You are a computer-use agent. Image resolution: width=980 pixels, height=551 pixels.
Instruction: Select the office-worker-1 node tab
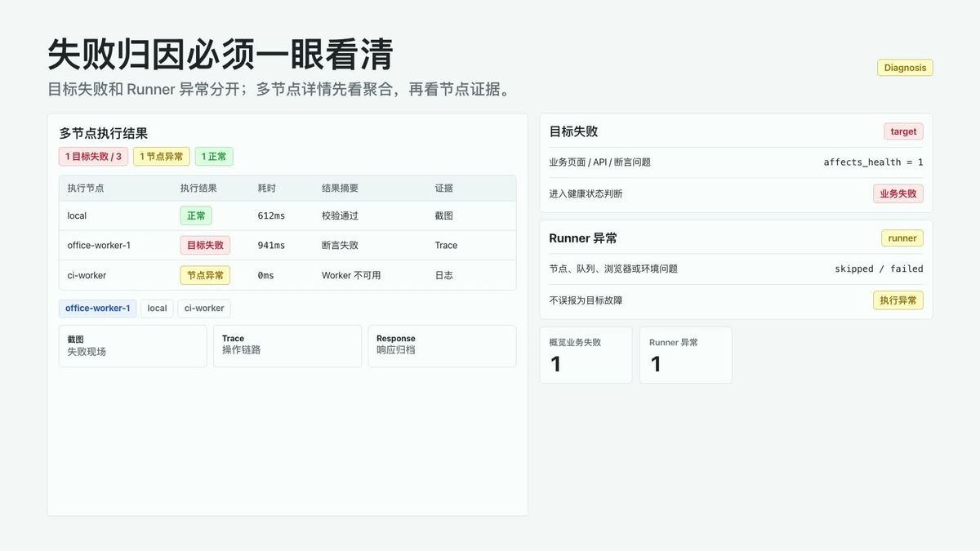coord(98,309)
